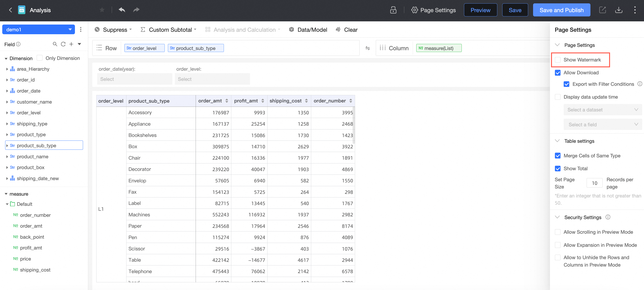Screen dimensions: 644x290
Task: Click the download icon in top bar
Action: (x=619, y=10)
